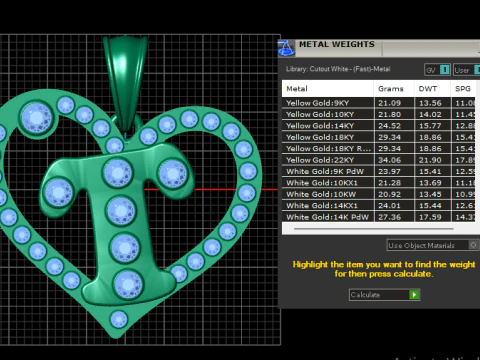Toggle Use Object Materials option

[x=433, y=245]
